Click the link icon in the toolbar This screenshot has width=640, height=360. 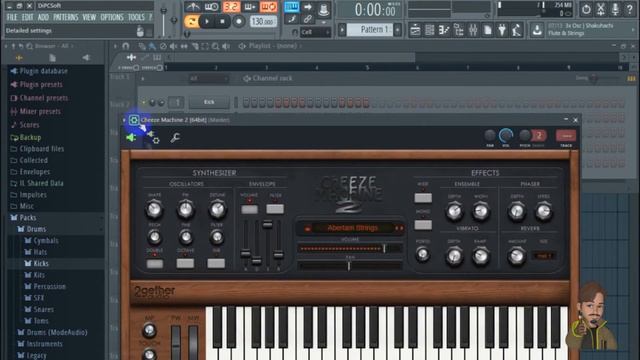(x=307, y=19)
